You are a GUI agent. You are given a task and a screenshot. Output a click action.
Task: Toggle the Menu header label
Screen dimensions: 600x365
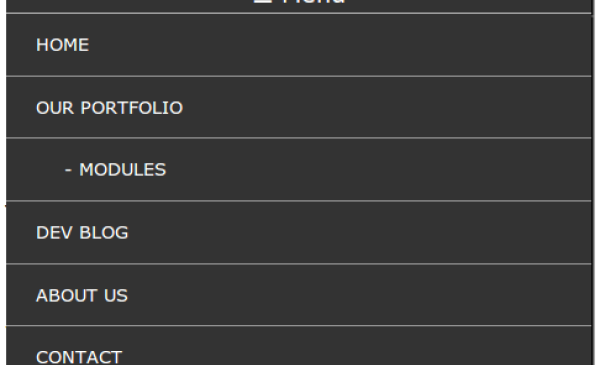tap(314, 2)
